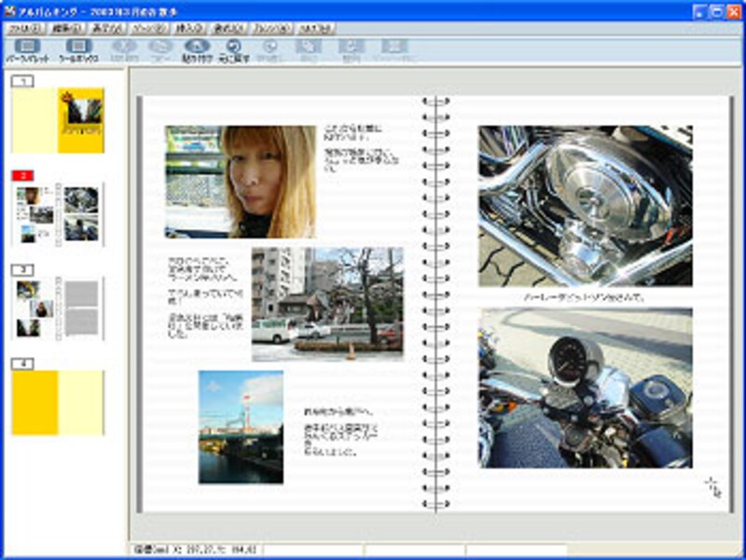This screenshot has width=746, height=560.
Task: Select page 3 thumbnail with grey placeholders
Action: [x=58, y=308]
